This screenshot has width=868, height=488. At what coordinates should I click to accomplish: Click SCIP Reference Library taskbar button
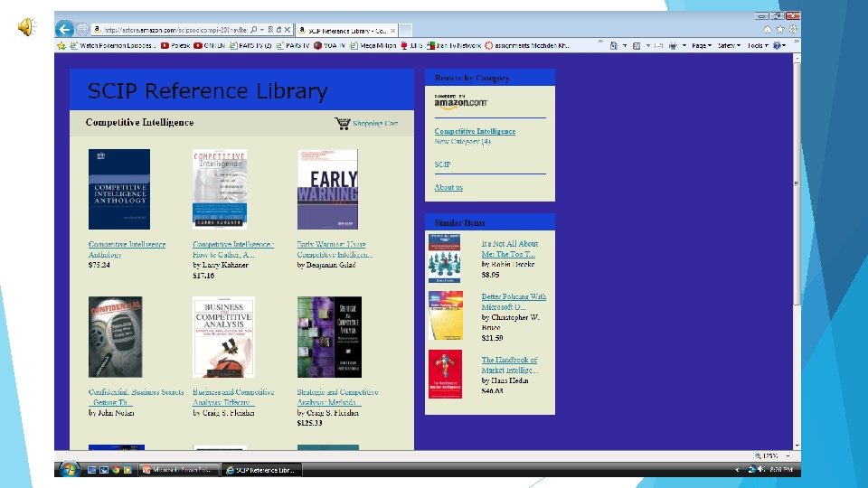click(x=261, y=470)
